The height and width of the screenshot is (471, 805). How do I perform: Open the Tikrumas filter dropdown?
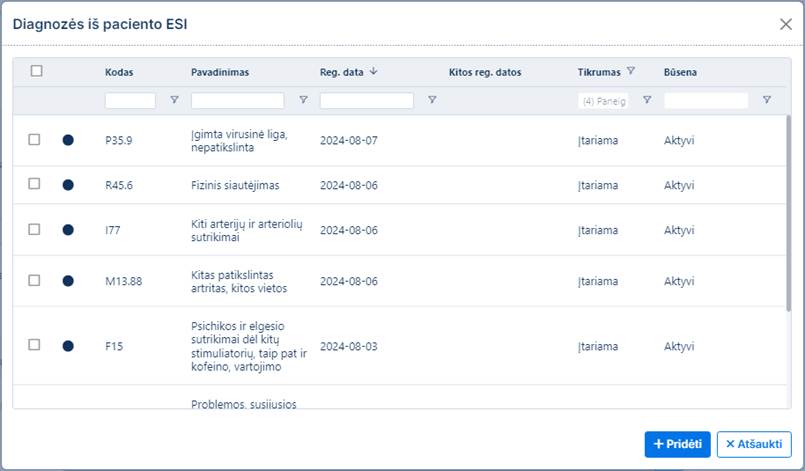(x=604, y=101)
